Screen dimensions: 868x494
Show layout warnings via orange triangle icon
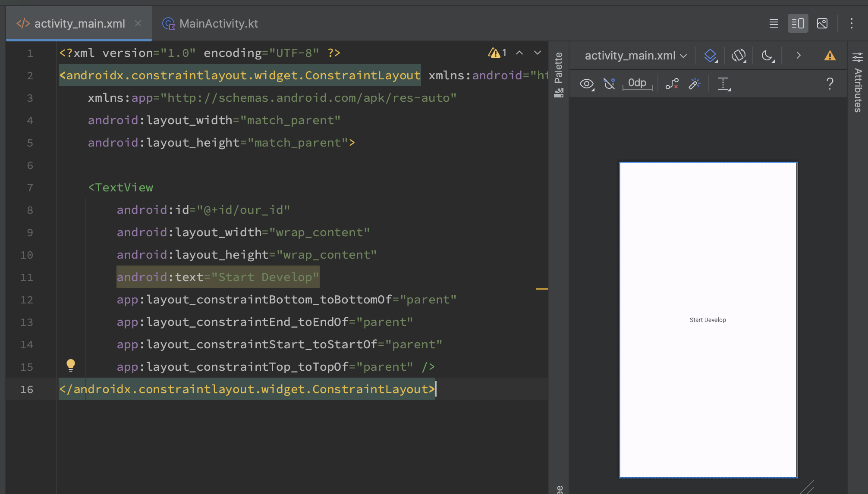coord(830,56)
